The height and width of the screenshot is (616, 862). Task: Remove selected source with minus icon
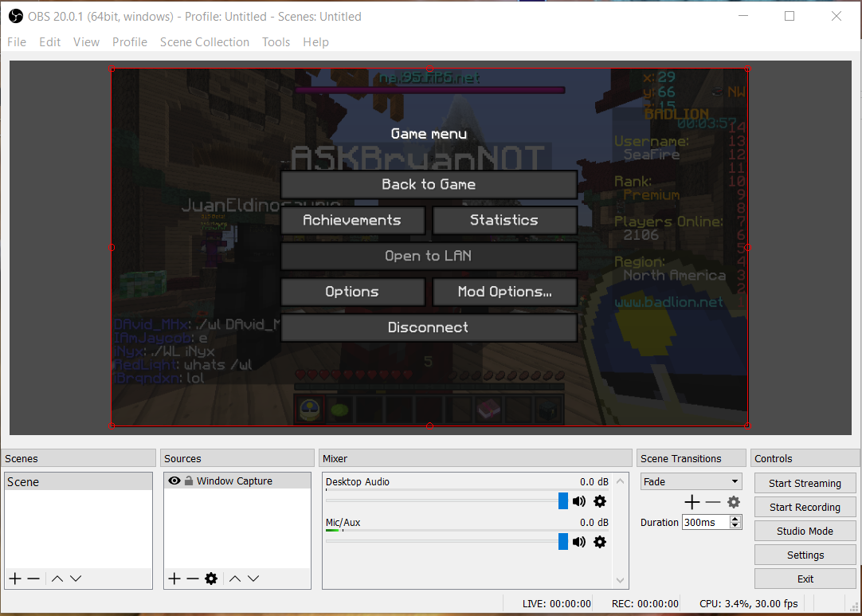(x=193, y=579)
